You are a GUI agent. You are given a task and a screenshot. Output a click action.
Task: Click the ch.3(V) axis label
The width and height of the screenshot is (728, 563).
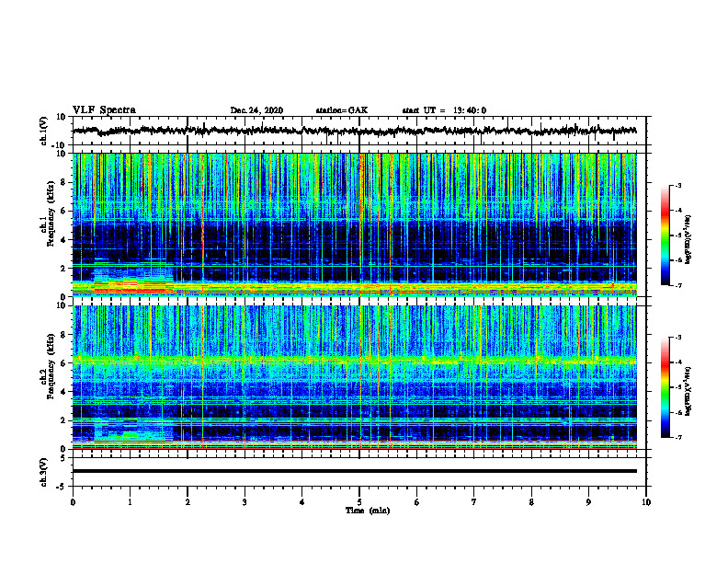click(x=44, y=472)
